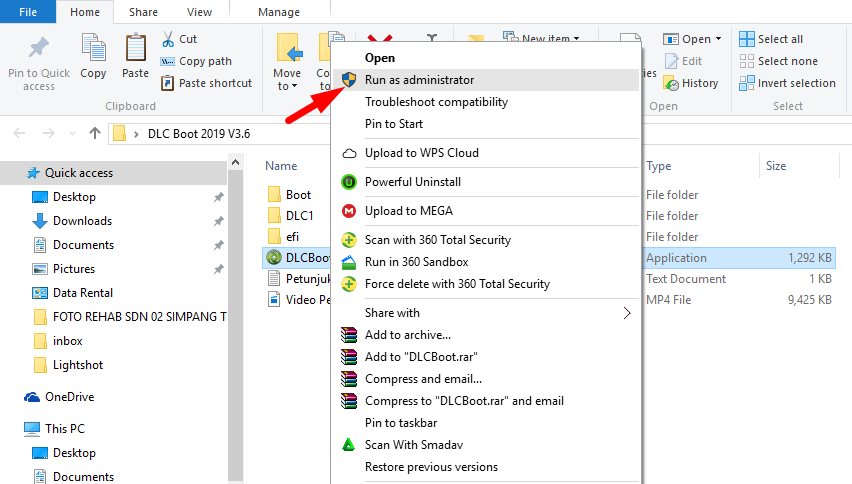This screenshot has height=484, width=852.
Task: Sort by the Name column header
Action: (281, 166)
